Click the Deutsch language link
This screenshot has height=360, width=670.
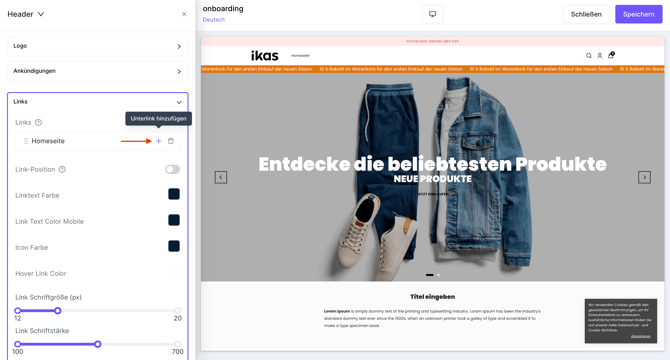pos(214,20)
